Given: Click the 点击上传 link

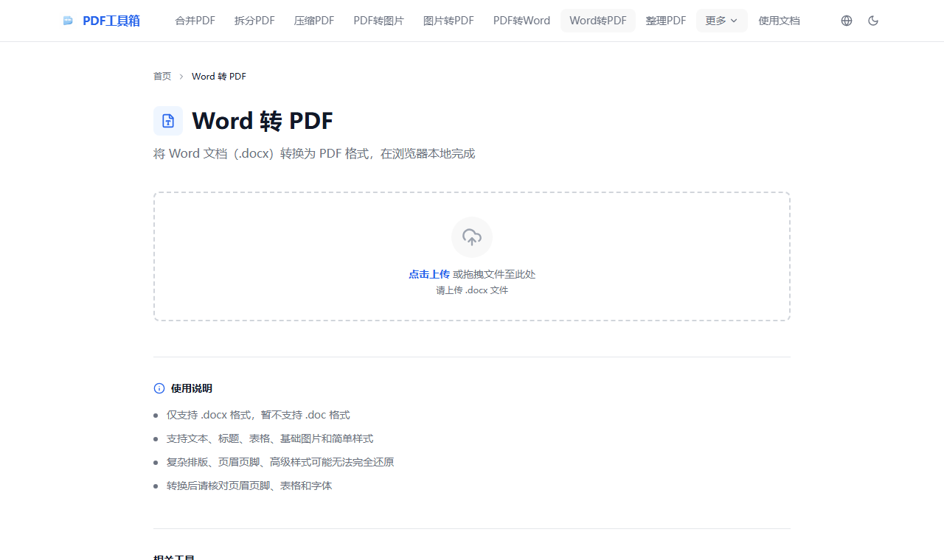Looking at the screenshot, I should pyautogui.click(x=429, y=274).
